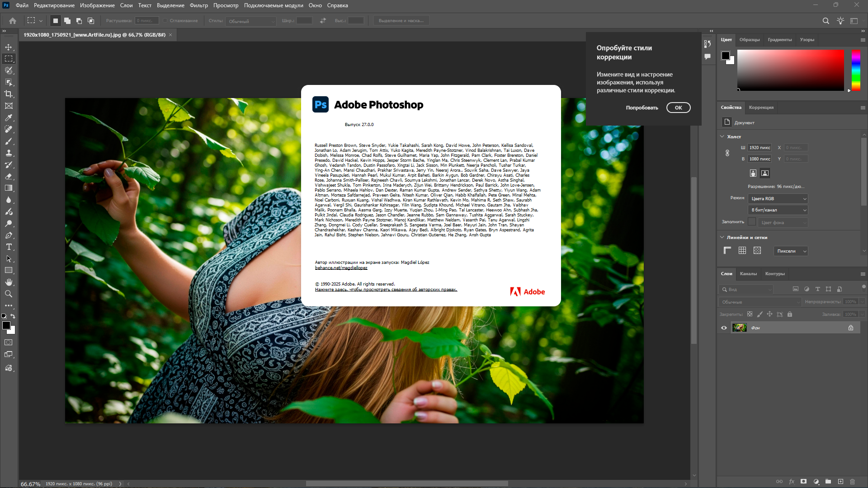Screen dimensions: 868x488
Task: Collapse the Линейки и сетки section
Action: pyautogui.click(x=722, y=237)
